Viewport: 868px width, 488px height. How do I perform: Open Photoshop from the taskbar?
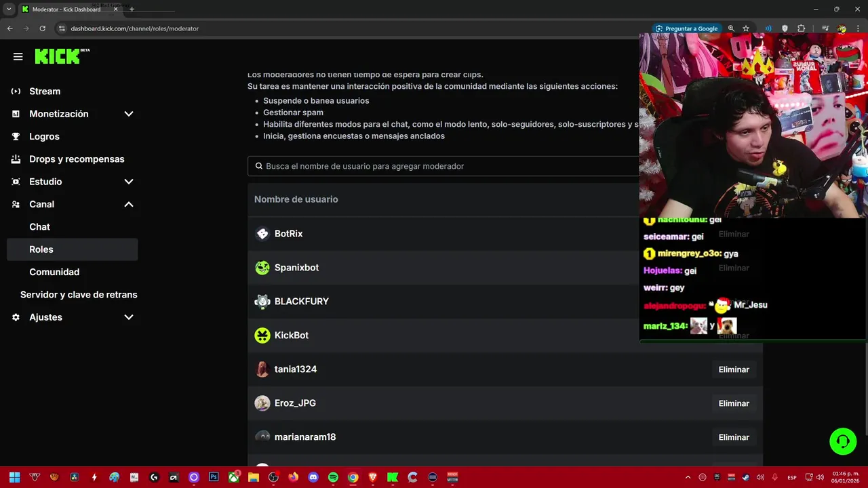[214, 477]
